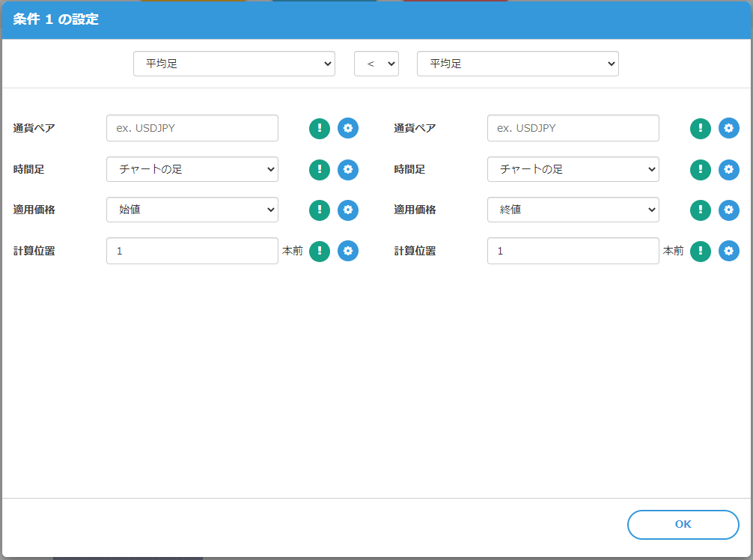Open gear settings for right 通貨ペア row
Screen dimensions: 753x560
coord(728,128)
